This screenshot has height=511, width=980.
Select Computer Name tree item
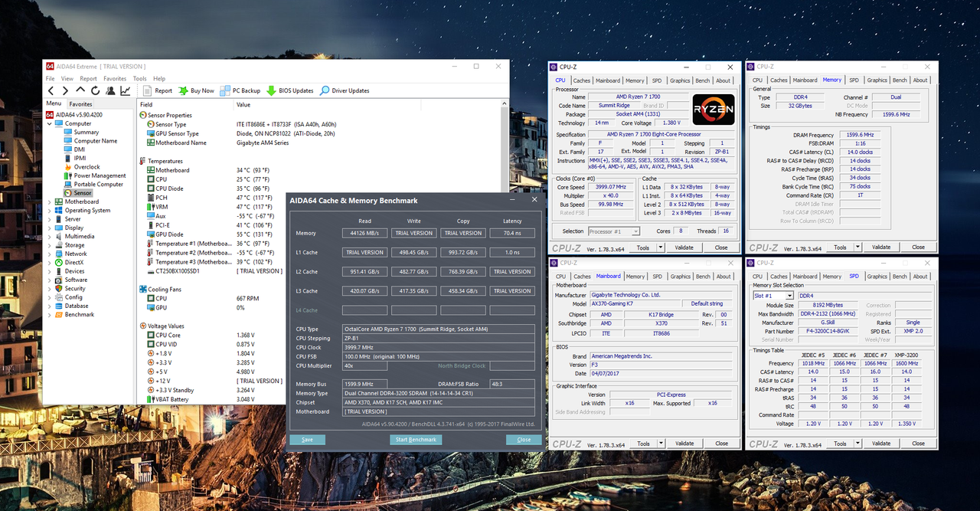pyautogui.click(x=95, y=141)
